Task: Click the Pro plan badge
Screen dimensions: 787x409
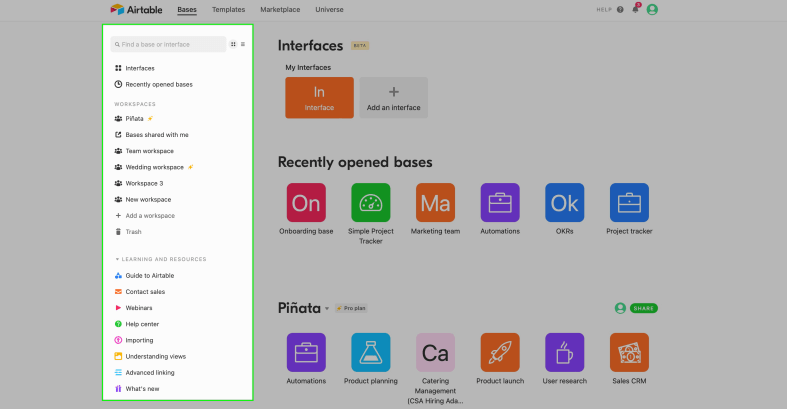Action: [x=351, y=308]
